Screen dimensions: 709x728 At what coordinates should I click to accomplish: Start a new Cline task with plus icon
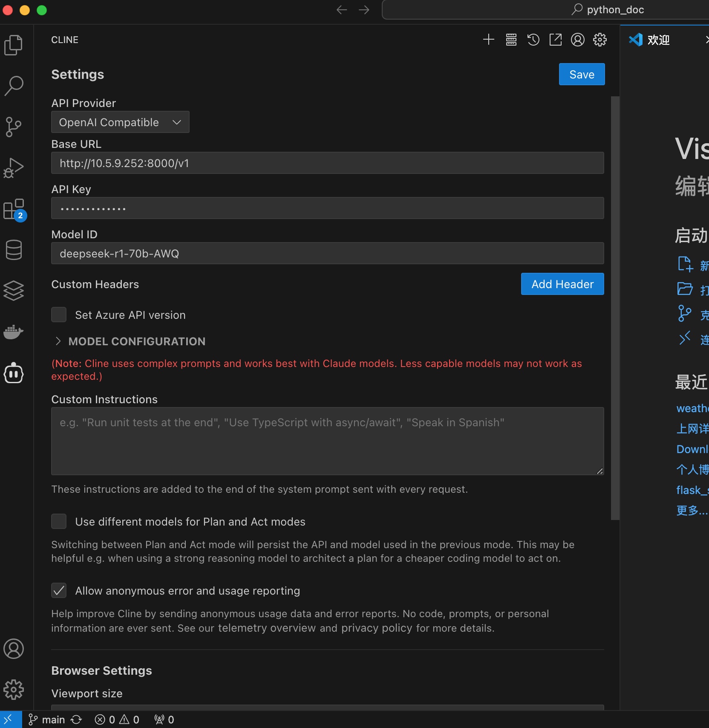(489, 40)
